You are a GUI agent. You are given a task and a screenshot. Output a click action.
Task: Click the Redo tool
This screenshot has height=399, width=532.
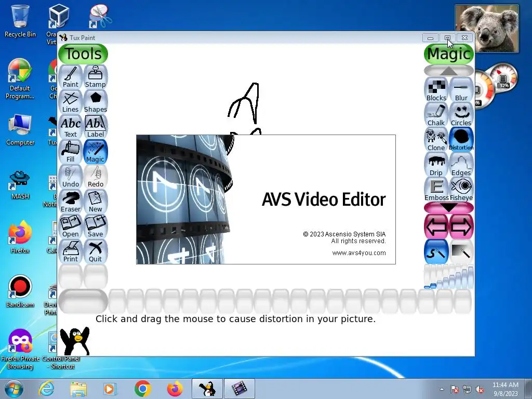96,177
